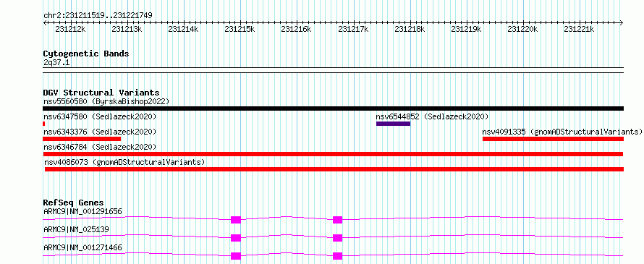This screenshot has height=264, width=644.
Task: Open variant label nsv4086073 (gnomADStructuralVariants)
Action: point(124,162)
